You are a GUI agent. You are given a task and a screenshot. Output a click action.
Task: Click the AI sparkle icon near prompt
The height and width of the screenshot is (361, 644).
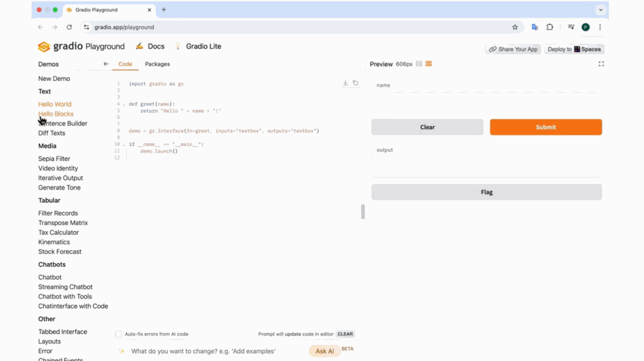121,351
